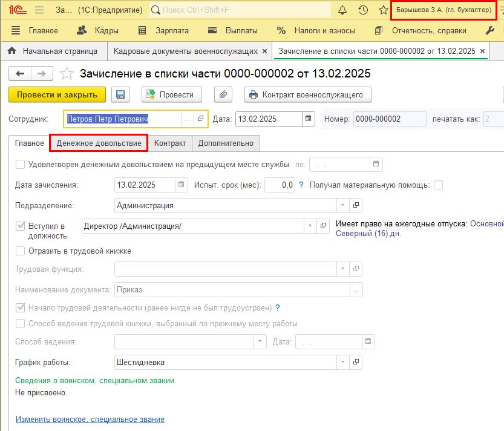Open calendar of Удовлетворен по date
Viewport: 504px width, 431px height.
376,165
